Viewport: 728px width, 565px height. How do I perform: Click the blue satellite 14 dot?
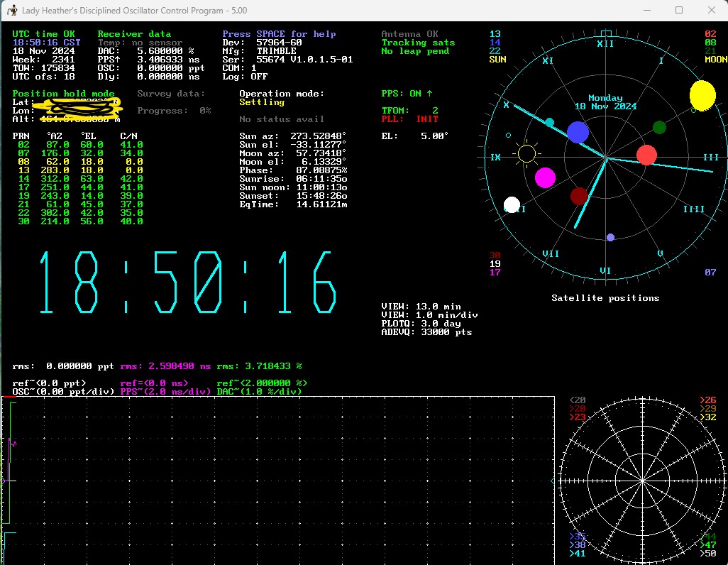click(x=578, y=132)
